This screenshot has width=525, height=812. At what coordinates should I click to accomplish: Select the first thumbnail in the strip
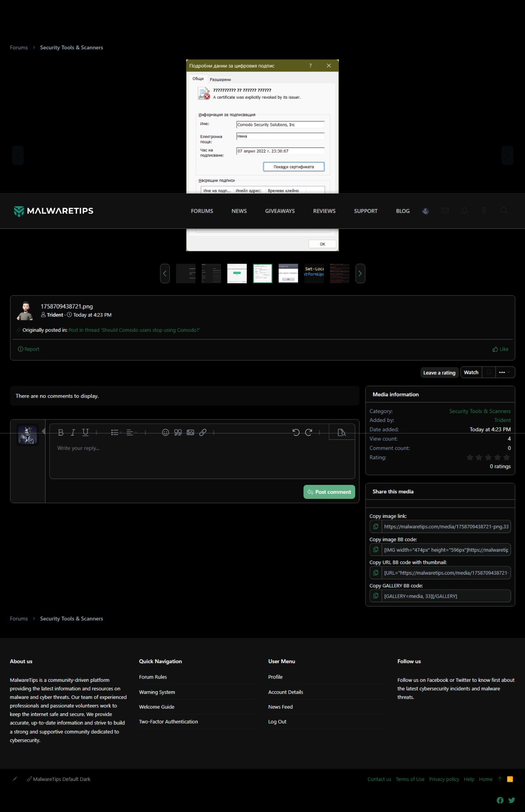pos(186,274)
